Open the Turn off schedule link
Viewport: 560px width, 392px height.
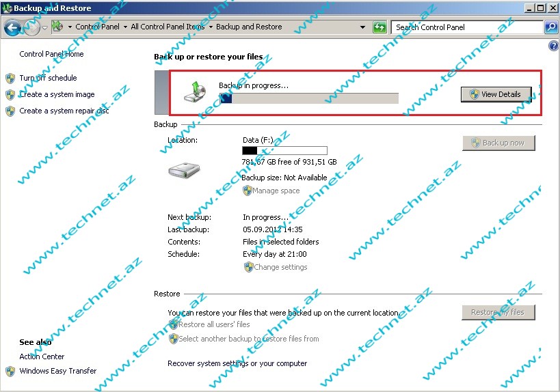(x=48, y=78)
